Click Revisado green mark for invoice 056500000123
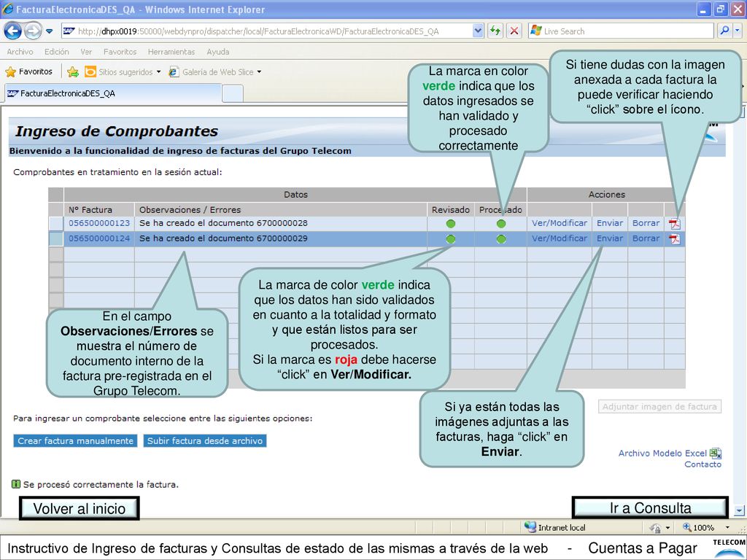 (450, 223)
